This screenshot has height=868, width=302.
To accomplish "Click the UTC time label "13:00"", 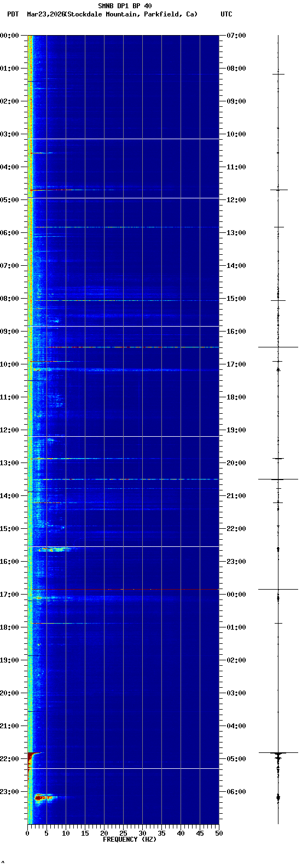I will (x=236, y=233).
